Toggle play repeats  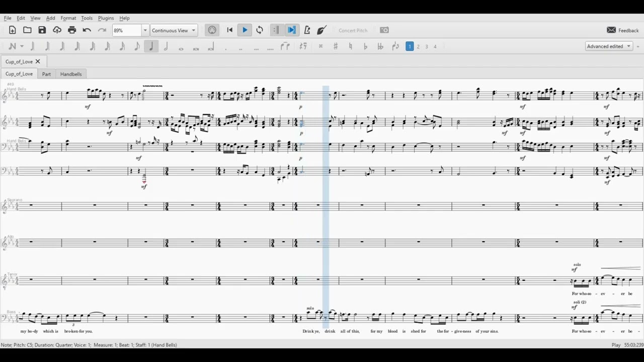coord(276,30)
